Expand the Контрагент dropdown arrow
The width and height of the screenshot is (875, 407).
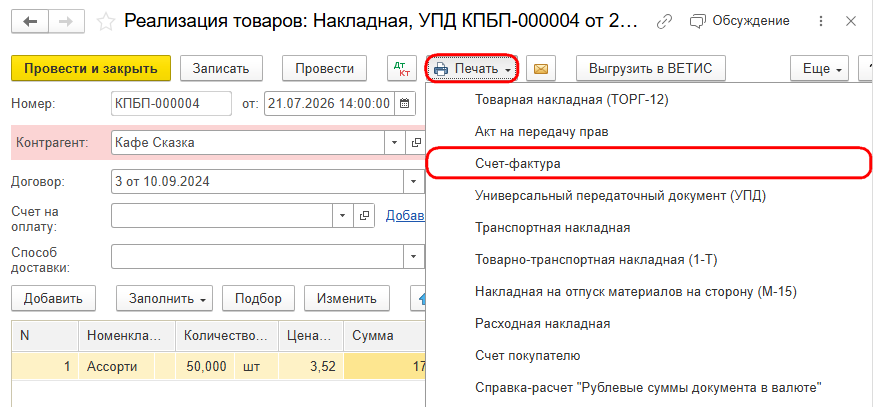coord(395,142)
